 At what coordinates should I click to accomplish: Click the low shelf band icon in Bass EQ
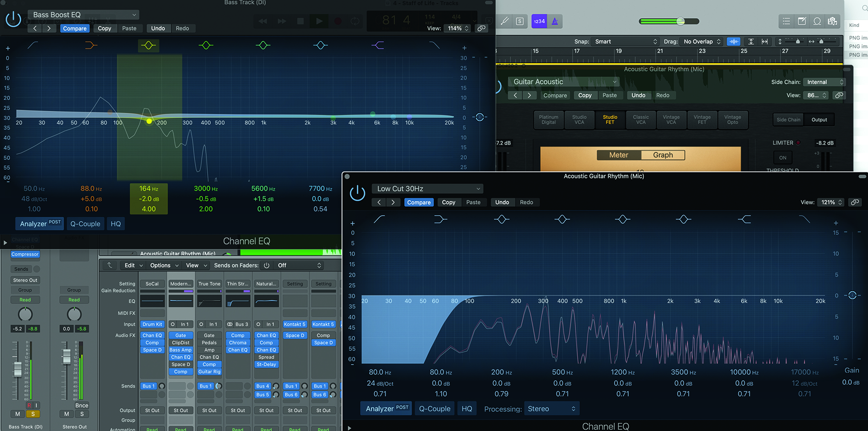pos(91,45)
